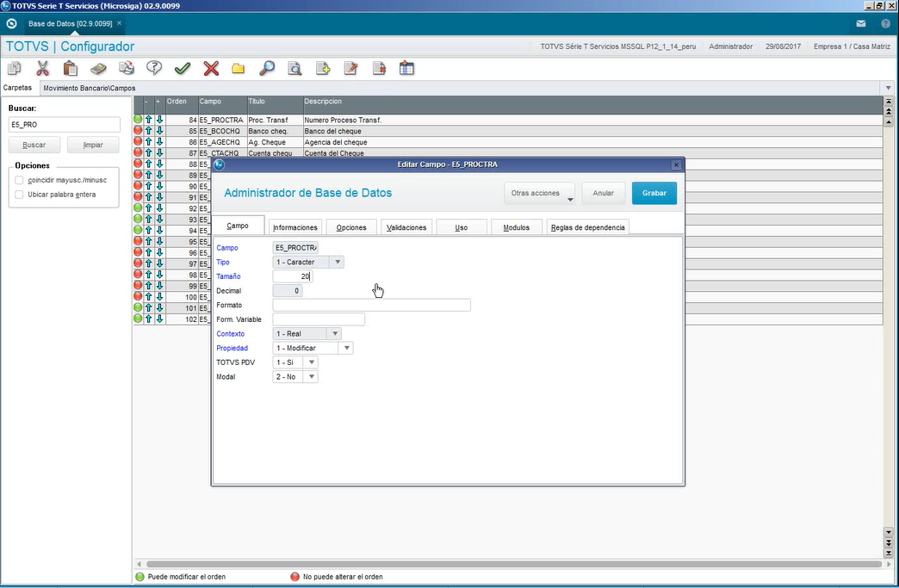
Task: Close the Base de Datos tab
Action: click(119, 23)
